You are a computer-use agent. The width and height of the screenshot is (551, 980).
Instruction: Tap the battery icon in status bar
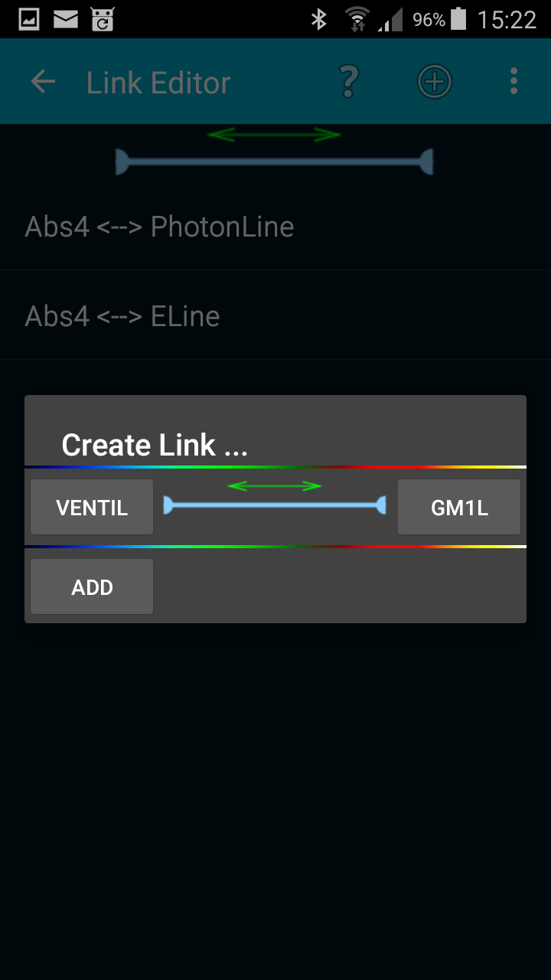coord(458,20)
